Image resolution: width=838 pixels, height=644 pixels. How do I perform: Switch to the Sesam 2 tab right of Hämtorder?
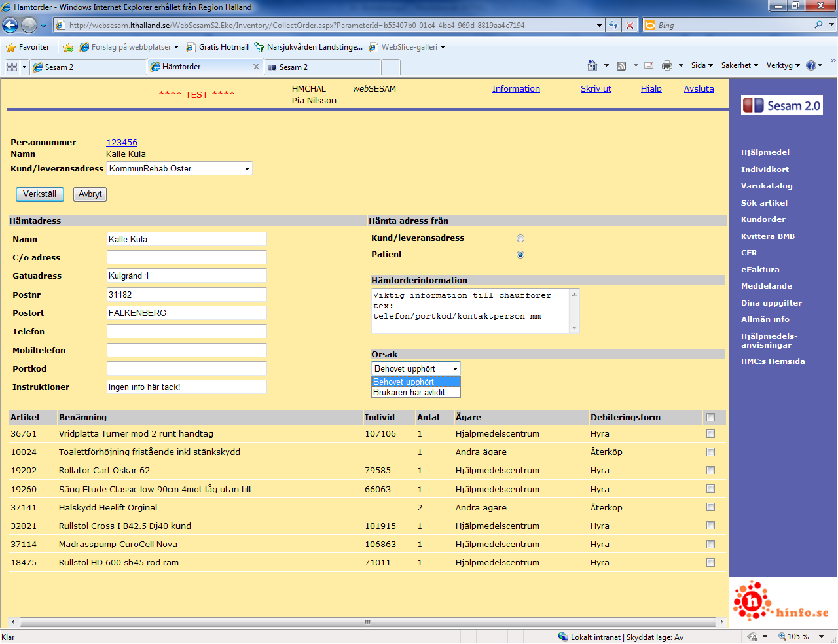tap(323, 67)
